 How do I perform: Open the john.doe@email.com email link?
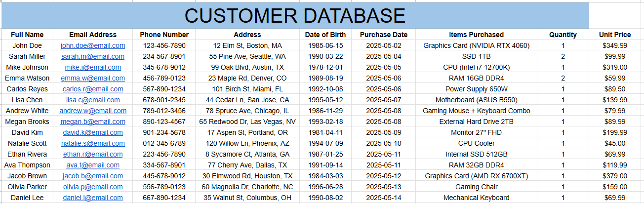pos(93,45)
